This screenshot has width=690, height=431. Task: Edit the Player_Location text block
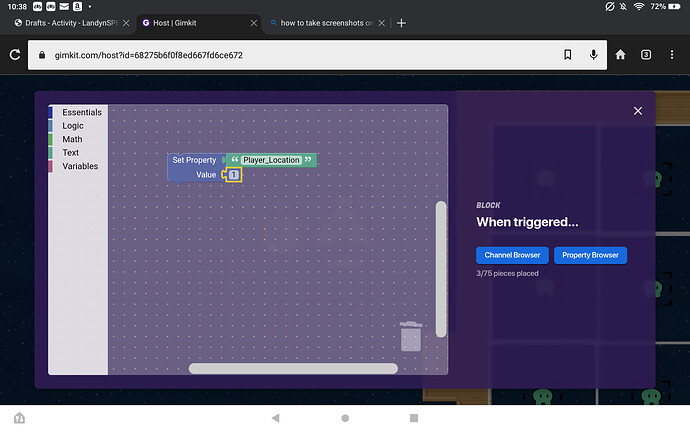pyautogui.click(x=271, y=160)
